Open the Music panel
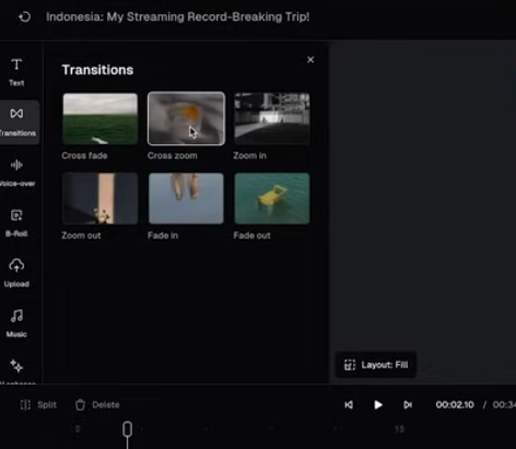The image size is (516, 449). 16,323
